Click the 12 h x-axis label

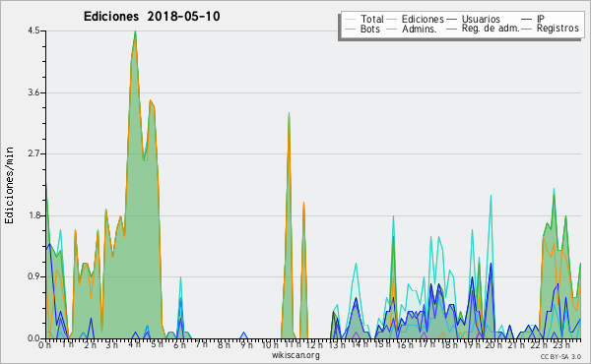[x=314, y=344]
